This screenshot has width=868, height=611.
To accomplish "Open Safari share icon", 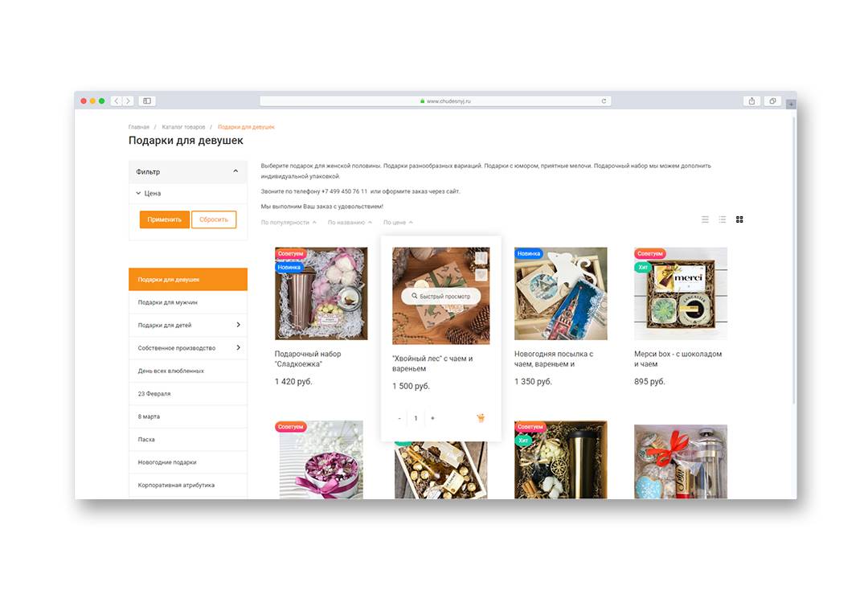I will click(x=751, y=100).
